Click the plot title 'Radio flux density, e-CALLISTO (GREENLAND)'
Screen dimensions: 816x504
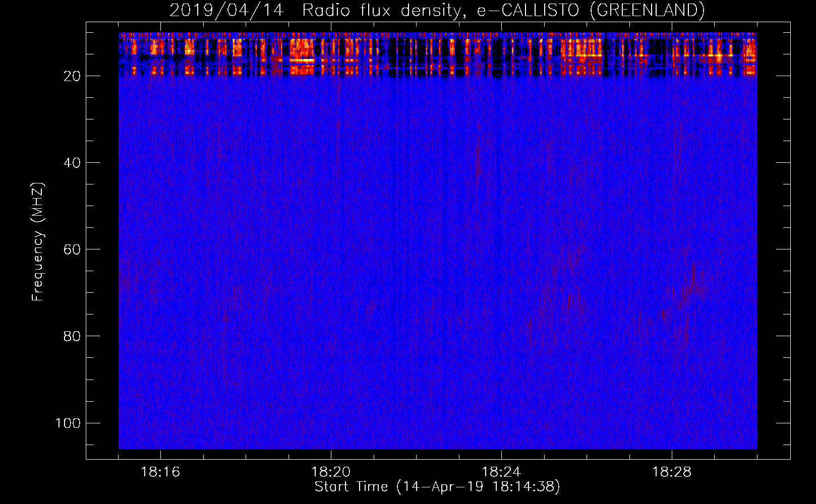tap(503, 11)
